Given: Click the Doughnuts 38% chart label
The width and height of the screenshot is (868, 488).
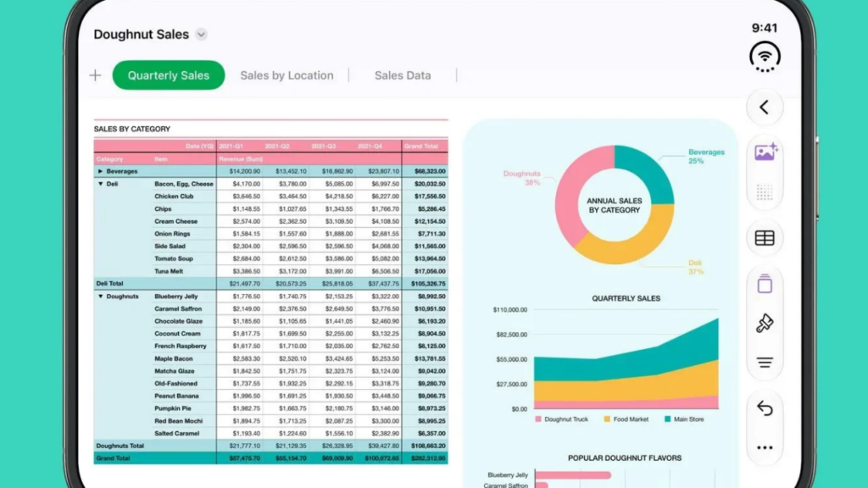Looking at the screenshot, I should (x=521, y=178).
